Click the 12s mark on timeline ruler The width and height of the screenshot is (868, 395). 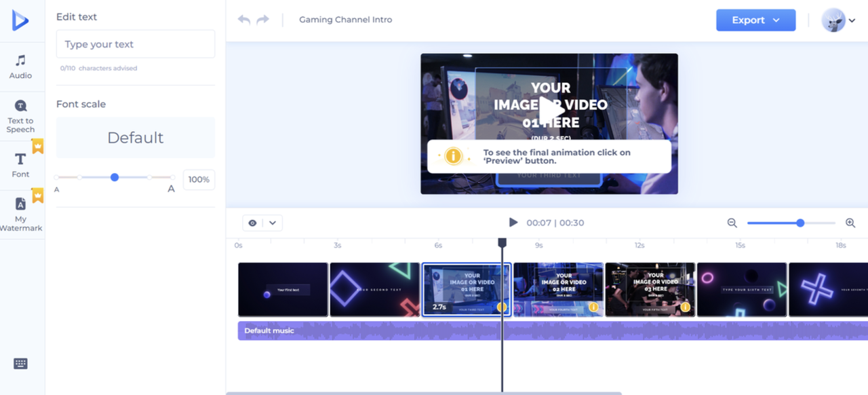639,245
